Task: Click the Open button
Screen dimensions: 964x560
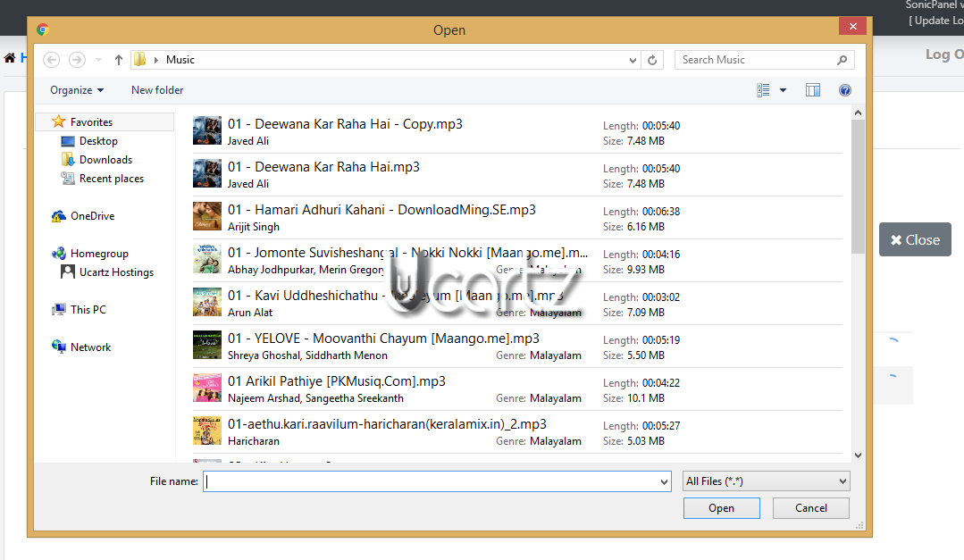Action: (721, 508)
